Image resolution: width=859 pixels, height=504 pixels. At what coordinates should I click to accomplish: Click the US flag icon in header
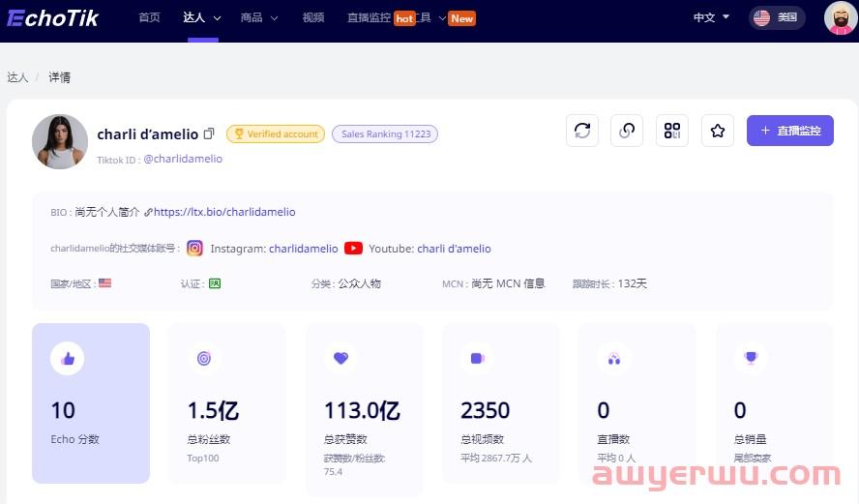tap(761, 18)
